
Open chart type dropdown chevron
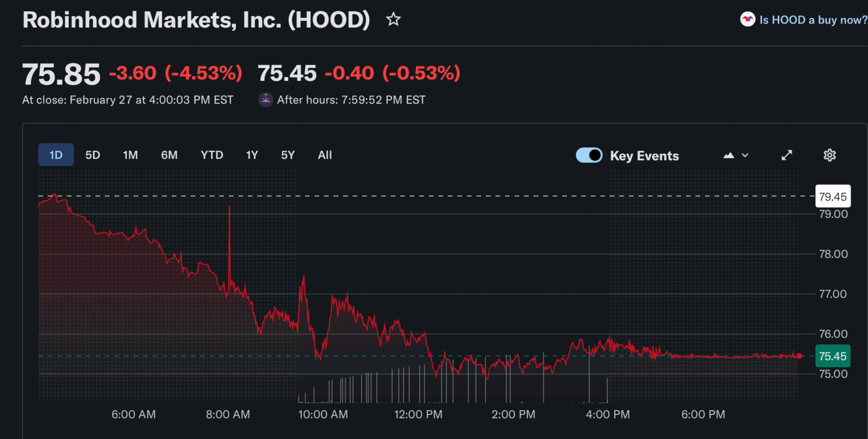pos(745,155)
